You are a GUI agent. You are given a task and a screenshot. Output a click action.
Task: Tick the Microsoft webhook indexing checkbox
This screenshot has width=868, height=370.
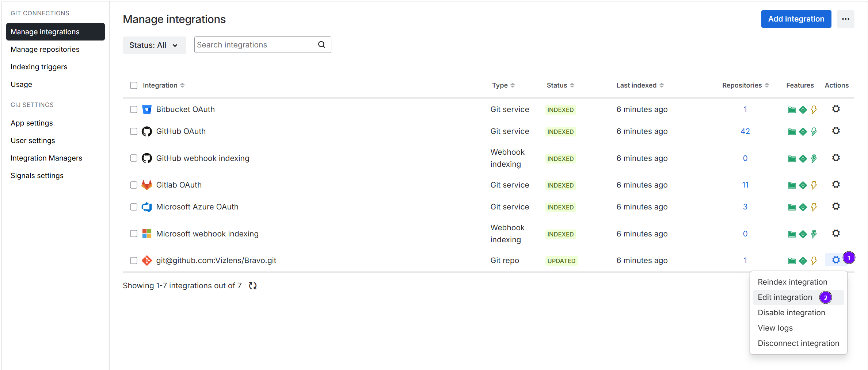point(134,234)
